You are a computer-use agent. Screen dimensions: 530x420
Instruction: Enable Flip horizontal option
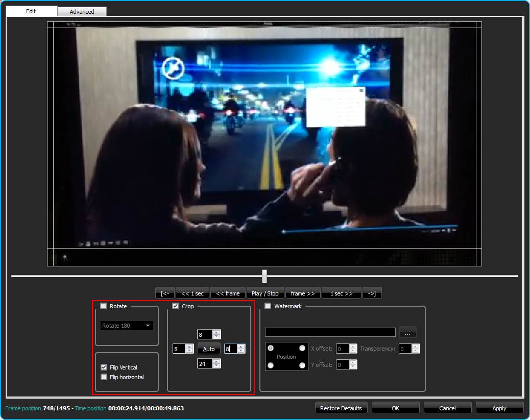pos(104,377)
